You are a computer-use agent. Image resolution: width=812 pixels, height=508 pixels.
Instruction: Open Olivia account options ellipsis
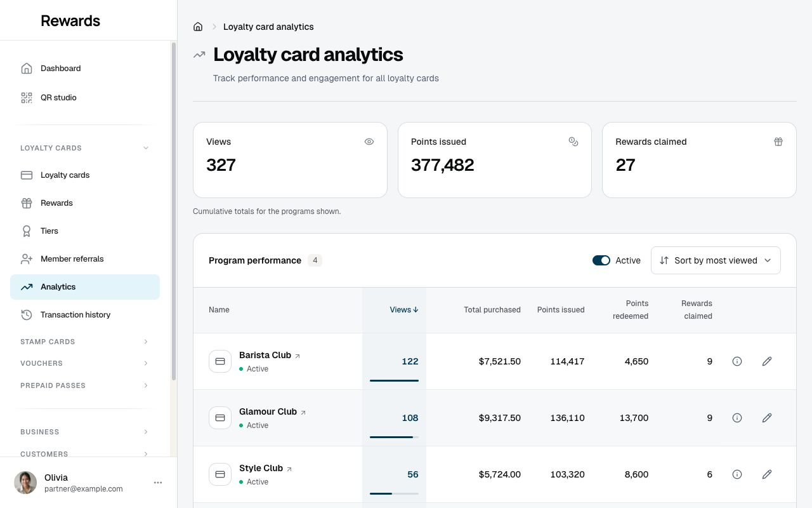tap(158, 483)
